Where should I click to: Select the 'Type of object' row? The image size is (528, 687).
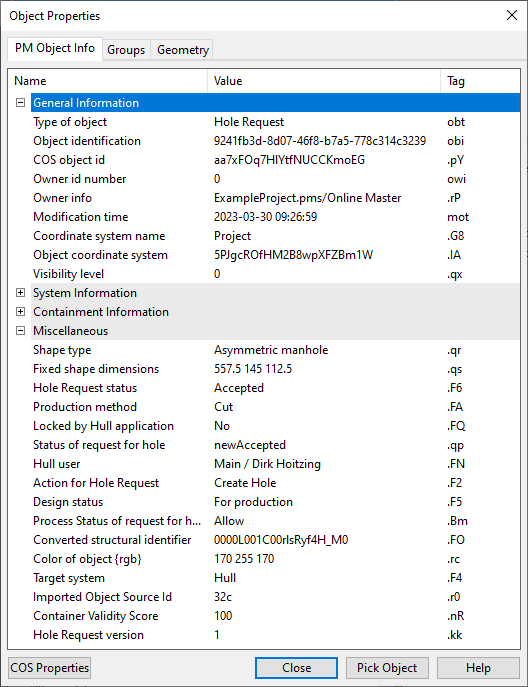pyautogui.click(x=275, y=122)
